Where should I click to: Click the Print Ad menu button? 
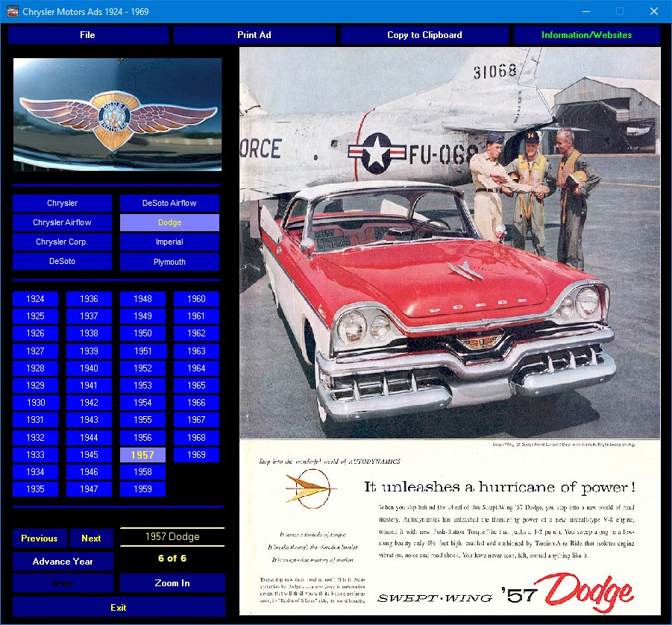(x=254, y=35)
